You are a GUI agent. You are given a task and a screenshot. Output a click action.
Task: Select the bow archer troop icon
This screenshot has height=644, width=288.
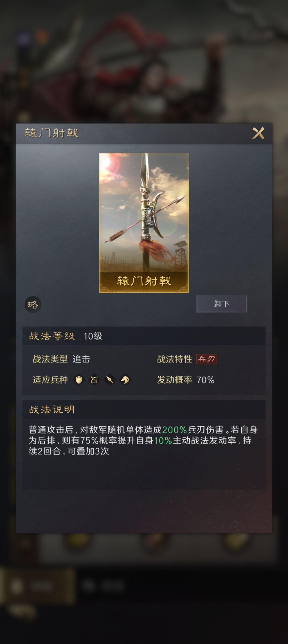pos(94,380)
